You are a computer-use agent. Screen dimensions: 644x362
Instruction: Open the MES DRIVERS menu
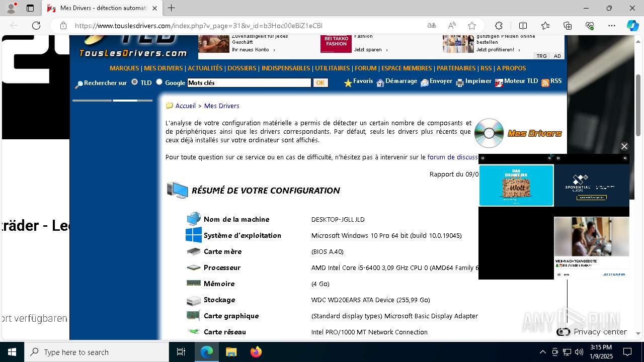pyautogui.click(x=164, y=68)
